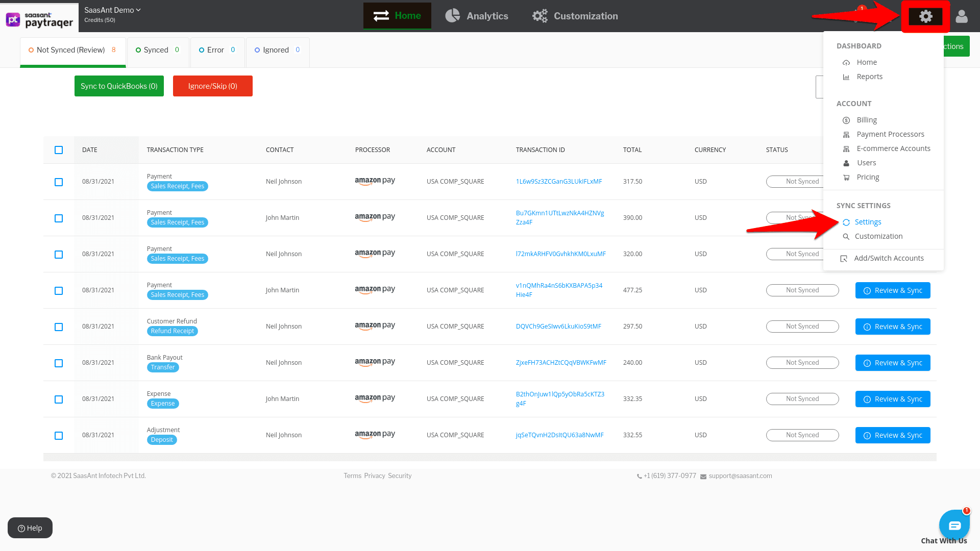Viewport: 980px width, 551px height.
Task: Click the Add/Switch Accounts icon
Action: point(844,259)
